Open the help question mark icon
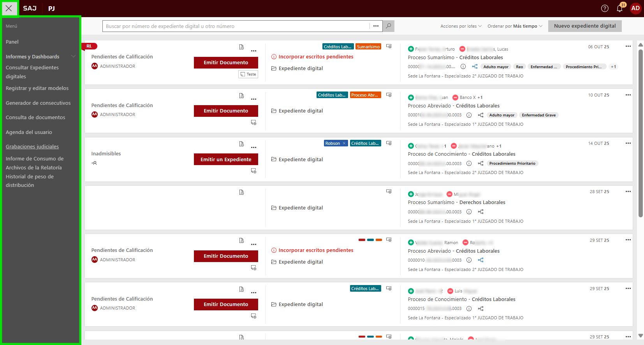This screenshot has height=345, width=644. (605, 8)
